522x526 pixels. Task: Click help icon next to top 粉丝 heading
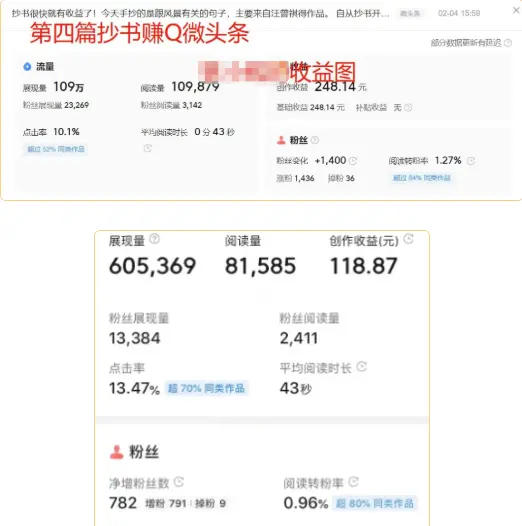click(x=315, y=140)
